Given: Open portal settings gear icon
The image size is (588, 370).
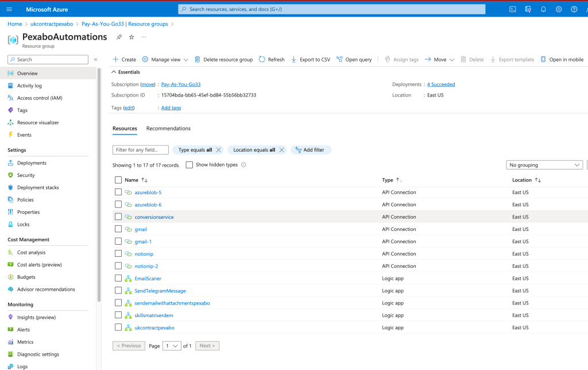Looking at the screenshot, I should click(559, 9).
